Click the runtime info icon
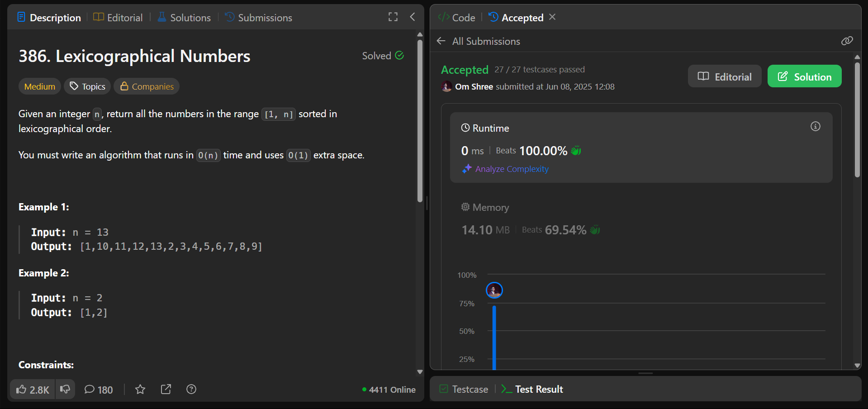 [x=816, y=127]
